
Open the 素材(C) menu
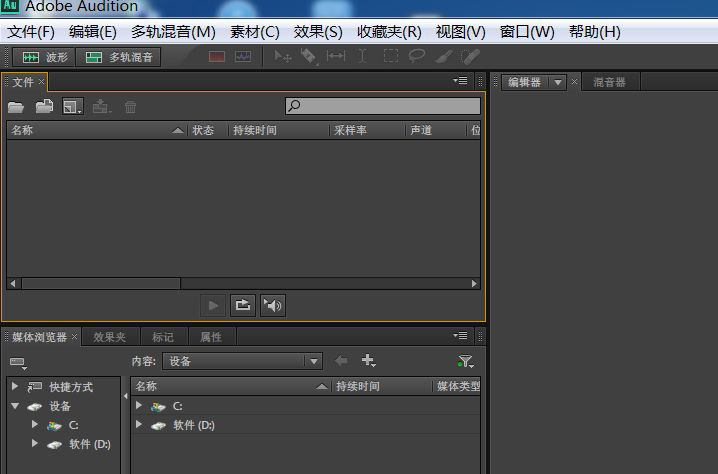(x=255, y=32)
